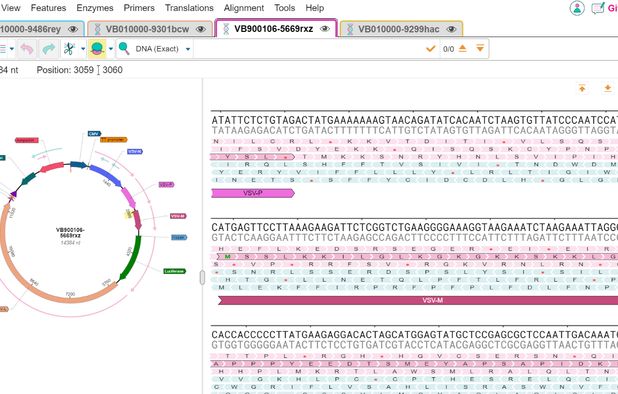Toggle the highlighted green feature display tool

pyautogui.click(x=97, y=49)
